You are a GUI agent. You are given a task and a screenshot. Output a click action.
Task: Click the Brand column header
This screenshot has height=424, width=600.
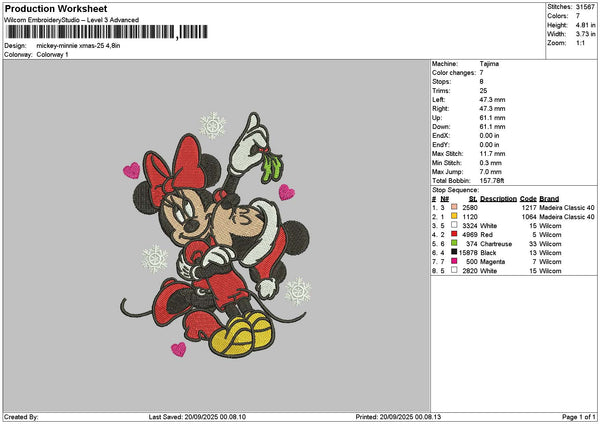(549, 198)
